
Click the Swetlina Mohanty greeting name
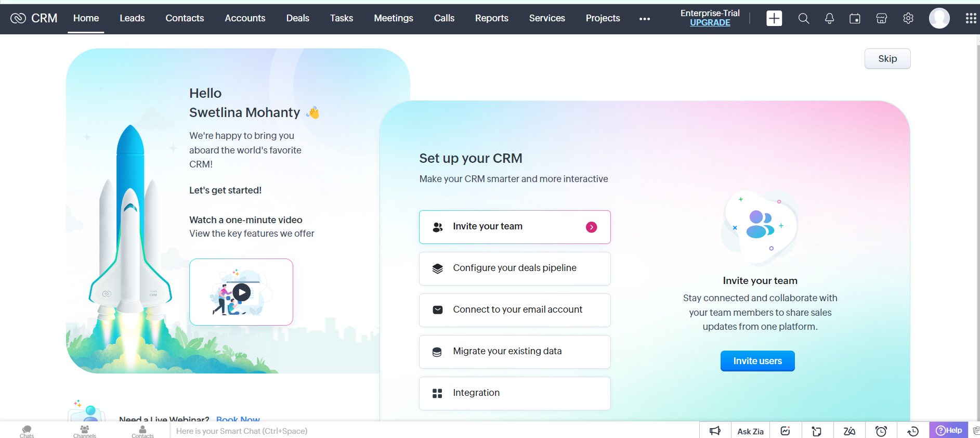[x=244, y=112]
